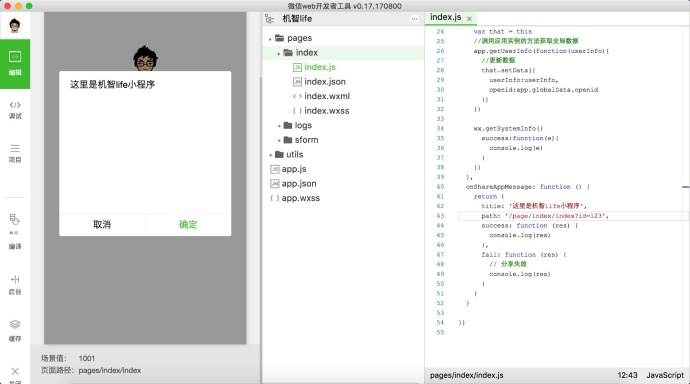Screen dimensions: 690x384
Task: Click the 关闭 (Close) X sidebar icon
Action: [15, 373]
